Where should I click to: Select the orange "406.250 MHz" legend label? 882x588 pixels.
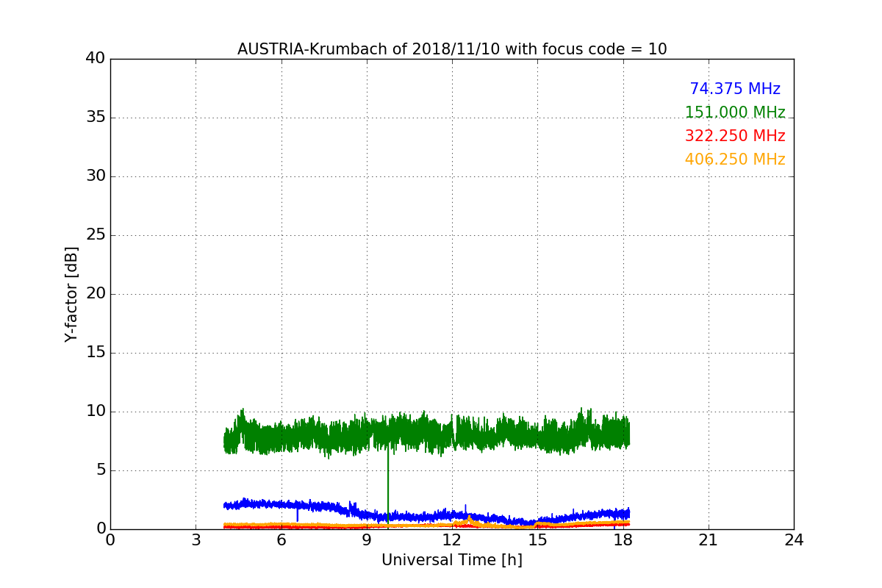pos(735,159)
